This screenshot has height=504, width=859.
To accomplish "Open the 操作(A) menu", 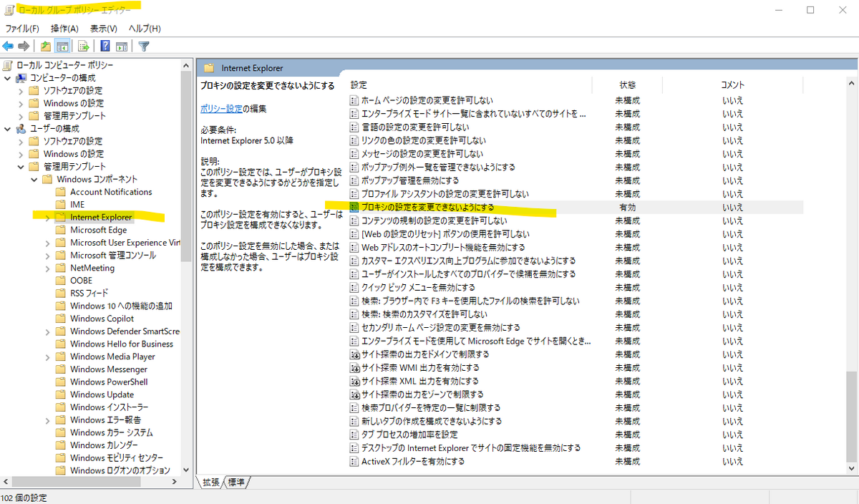I will coord(64,29).
